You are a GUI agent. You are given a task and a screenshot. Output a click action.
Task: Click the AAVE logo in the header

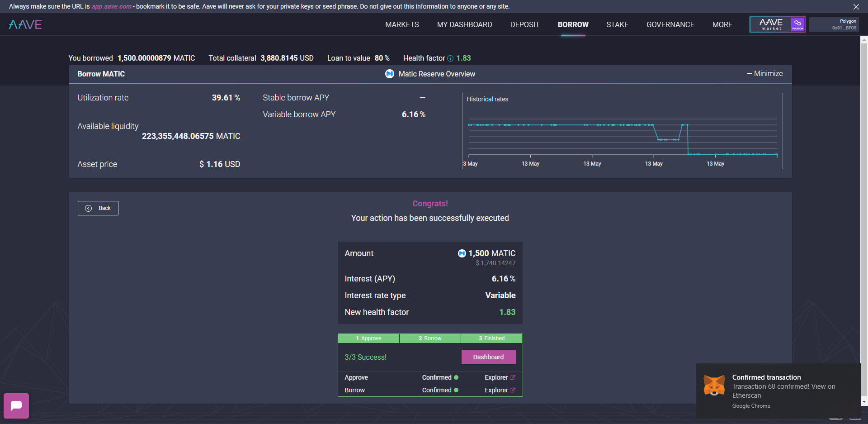tap(25, 24)
